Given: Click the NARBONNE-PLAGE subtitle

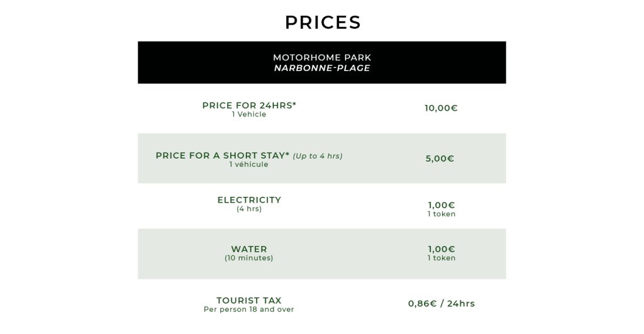Looking at the screenshot, I should tap(322, 68).
